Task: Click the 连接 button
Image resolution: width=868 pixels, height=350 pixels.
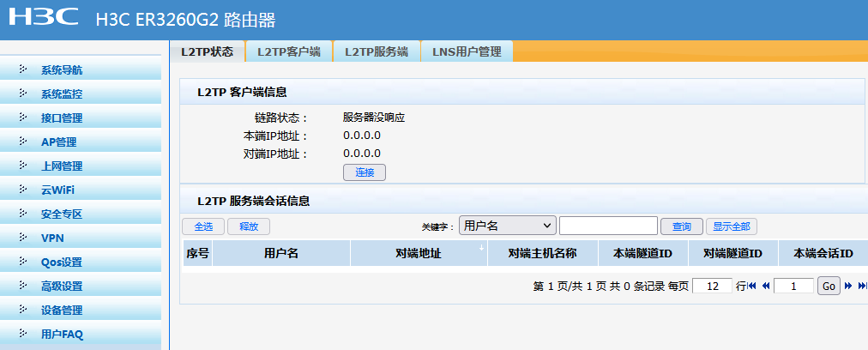Action: (x=365, y=172)
